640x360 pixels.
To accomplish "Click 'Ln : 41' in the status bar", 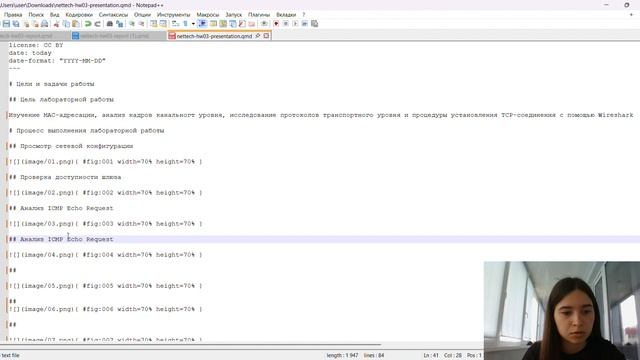I will click(x=431, y=356).
